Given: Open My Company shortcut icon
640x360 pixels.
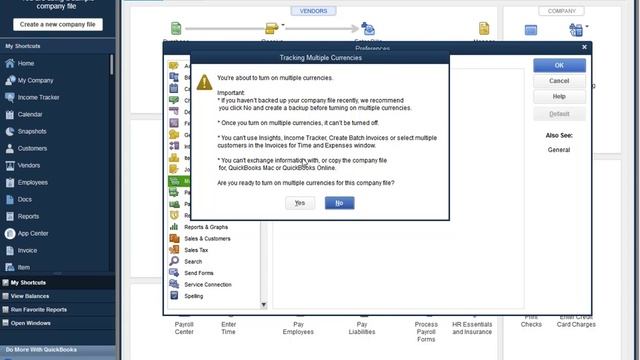Looking at the screenshot, I should pos(10,80).
